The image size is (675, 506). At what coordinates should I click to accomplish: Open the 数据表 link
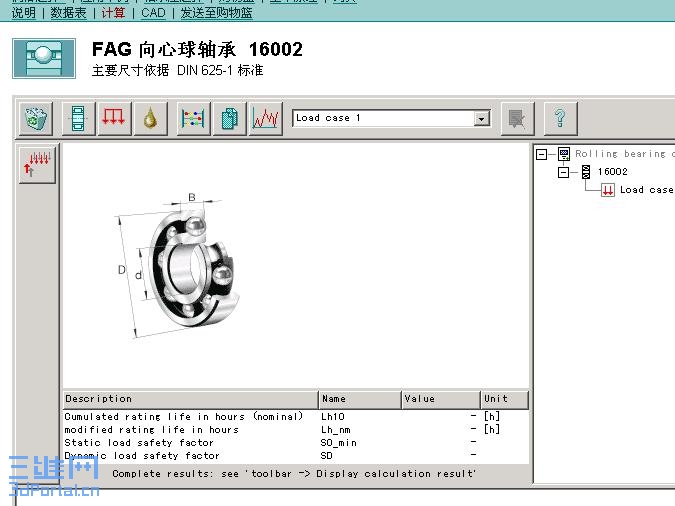(x=68, y=12)
